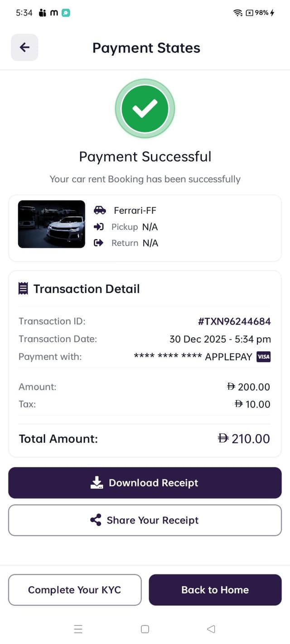The width and height of the screenshot is (290, 644).
Task: Open the Ferrari car thumbnail image
Action: [52, 224]
